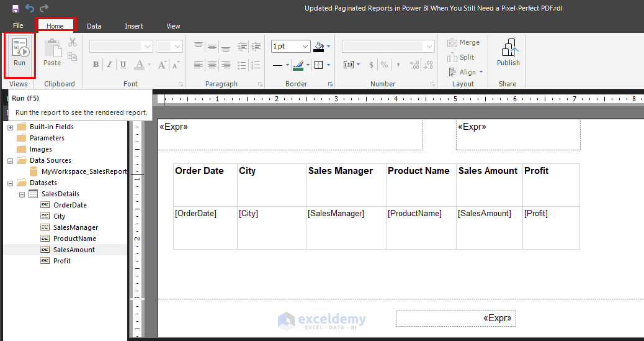
Task: Switch to the View ribbon tab
Action: click(x=173, y=26)
